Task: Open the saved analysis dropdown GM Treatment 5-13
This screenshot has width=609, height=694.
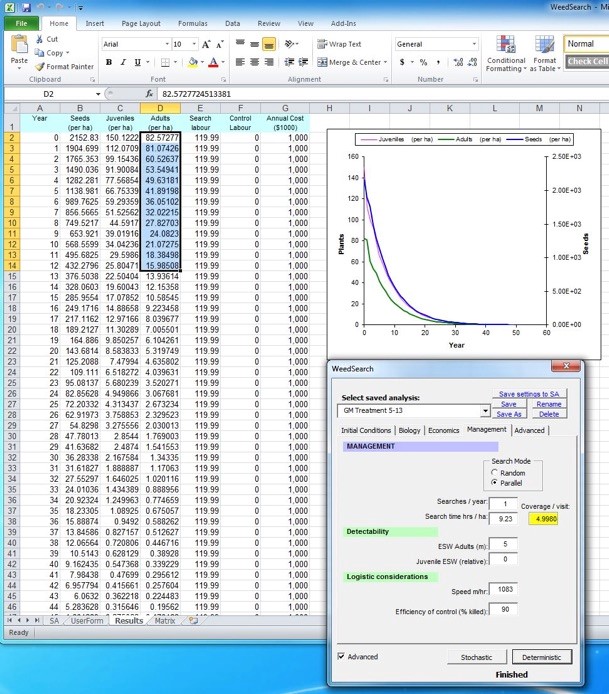Action: tap(485, 411)
